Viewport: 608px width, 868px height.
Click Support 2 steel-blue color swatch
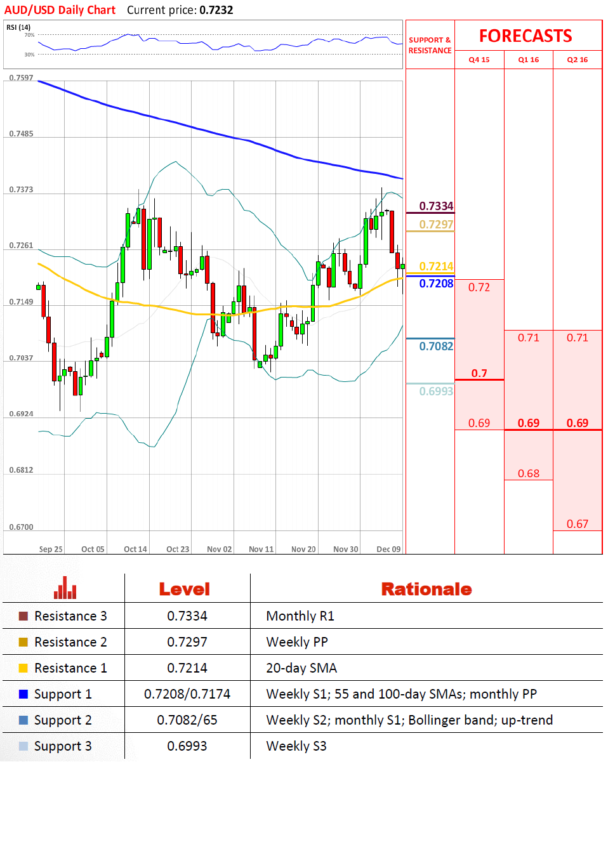tap(23, 720)
